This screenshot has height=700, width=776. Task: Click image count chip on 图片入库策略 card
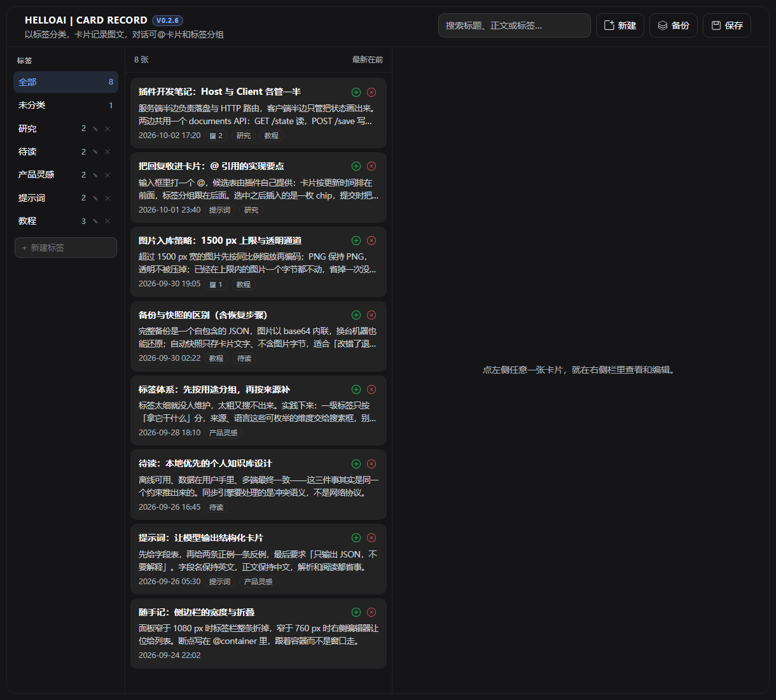click(x=216, y=284)
